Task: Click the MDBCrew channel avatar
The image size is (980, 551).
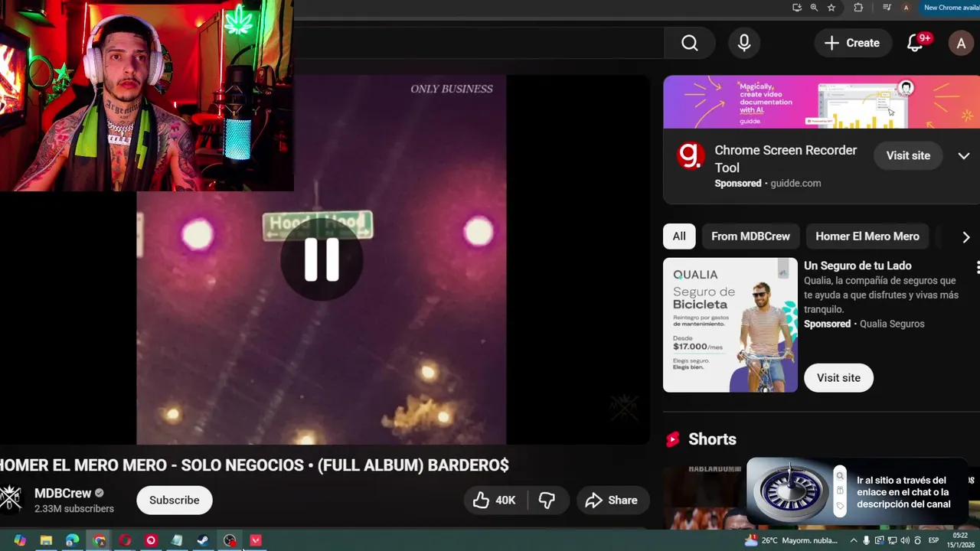Action: coord(10,498)
